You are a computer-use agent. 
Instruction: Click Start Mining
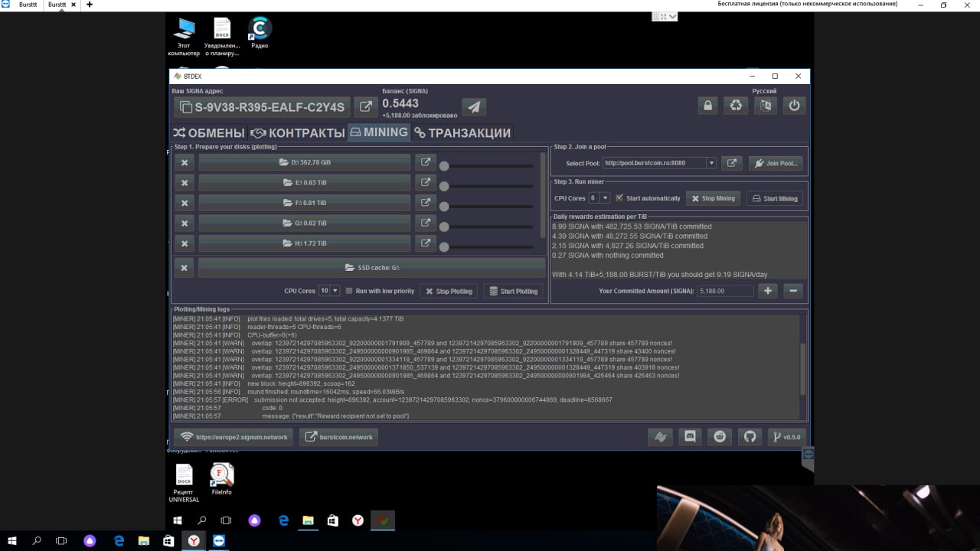point(775,198)
